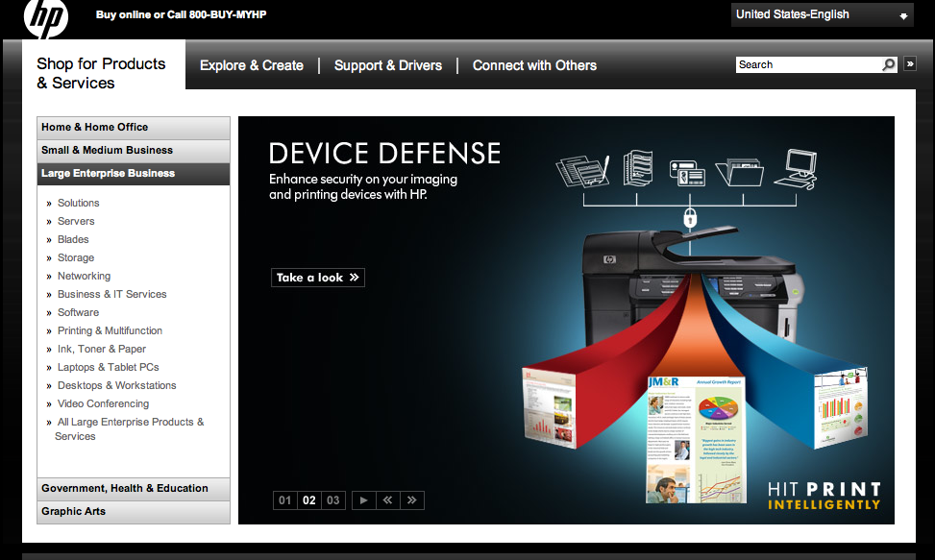The image size is (935, 560).
Task: Click the ID card outline icon
Action: [687, 173]
